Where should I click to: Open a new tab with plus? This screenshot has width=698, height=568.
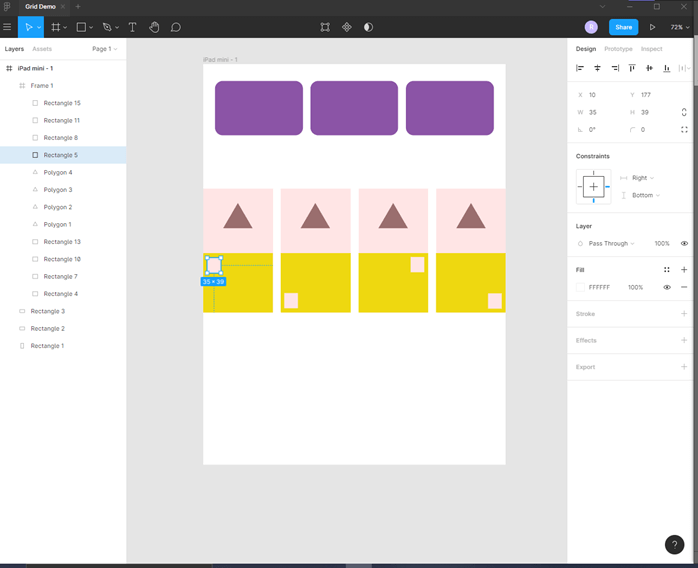(x=78, y=7)
